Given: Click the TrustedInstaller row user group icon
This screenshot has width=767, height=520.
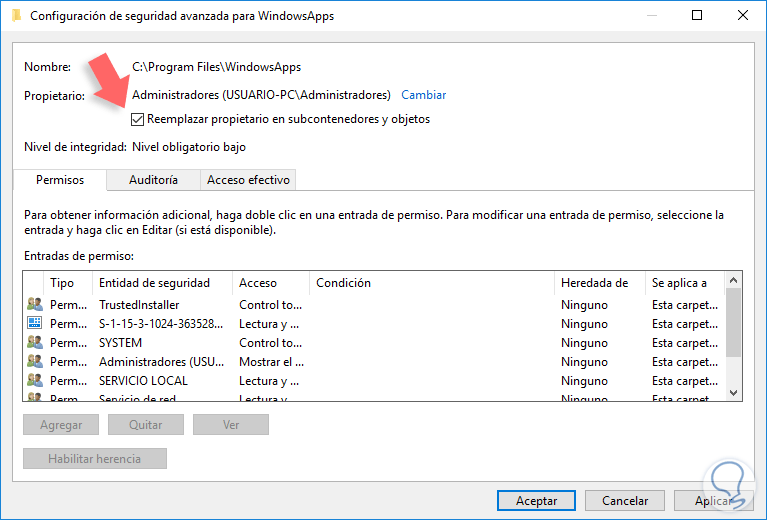Looking at the screenshot, I should [35, 304].
